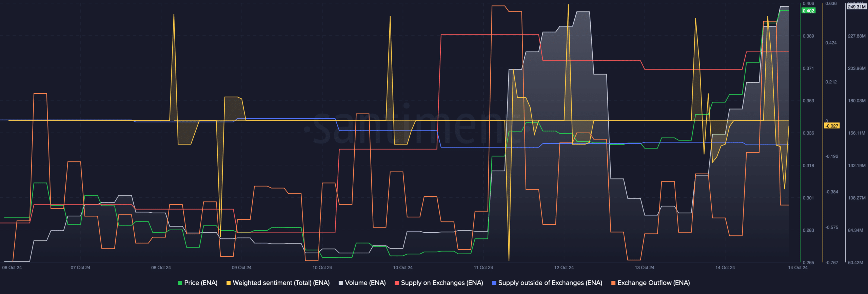Click the green Price (ENA) legend swatch

[x=180, y=283]
